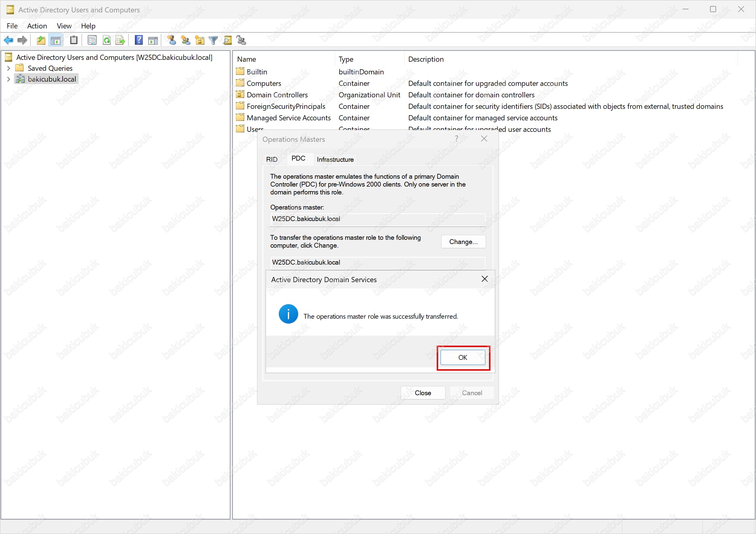Screen dimensions: 756x534
Task: Open the View menu
Action: 64,26
